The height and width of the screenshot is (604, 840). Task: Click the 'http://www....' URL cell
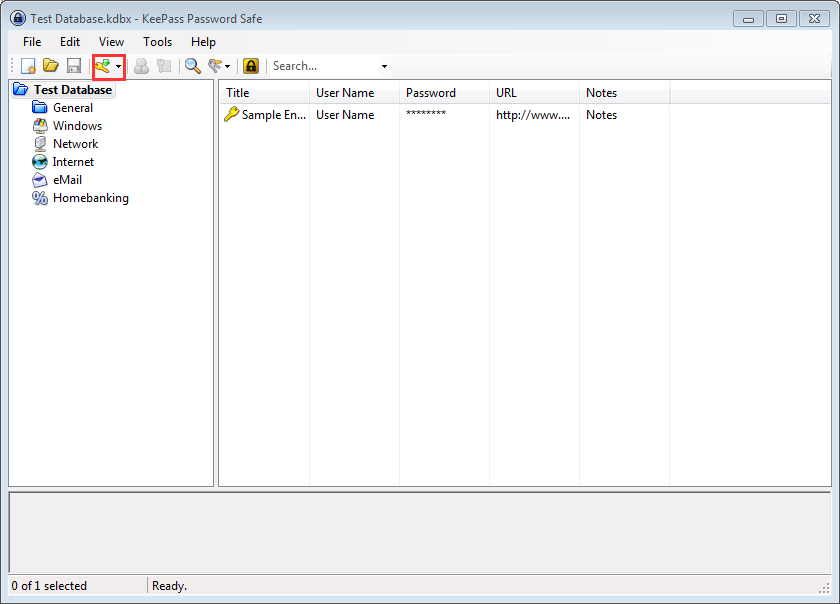click(533, 115)
